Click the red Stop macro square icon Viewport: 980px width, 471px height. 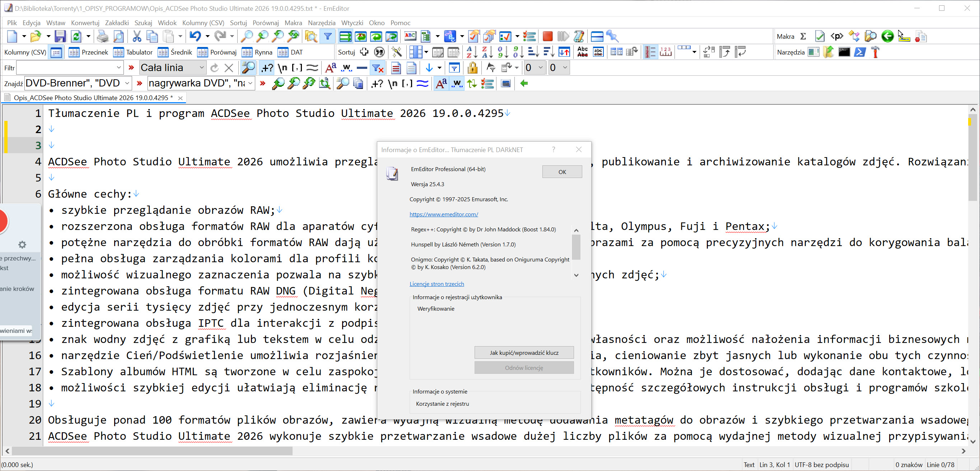(x=547, y=37)
